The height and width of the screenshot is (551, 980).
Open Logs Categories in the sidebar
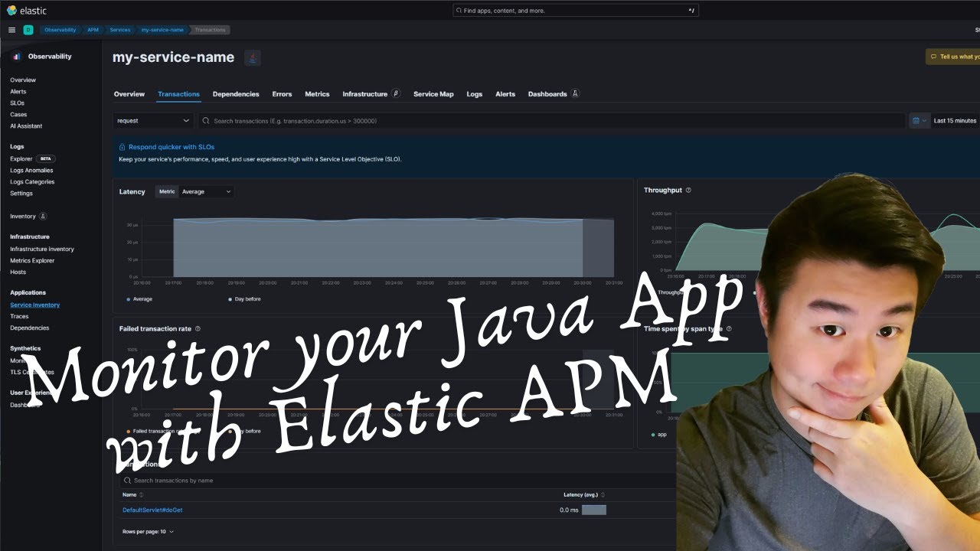pyautogui.click(x=32, y=181)
